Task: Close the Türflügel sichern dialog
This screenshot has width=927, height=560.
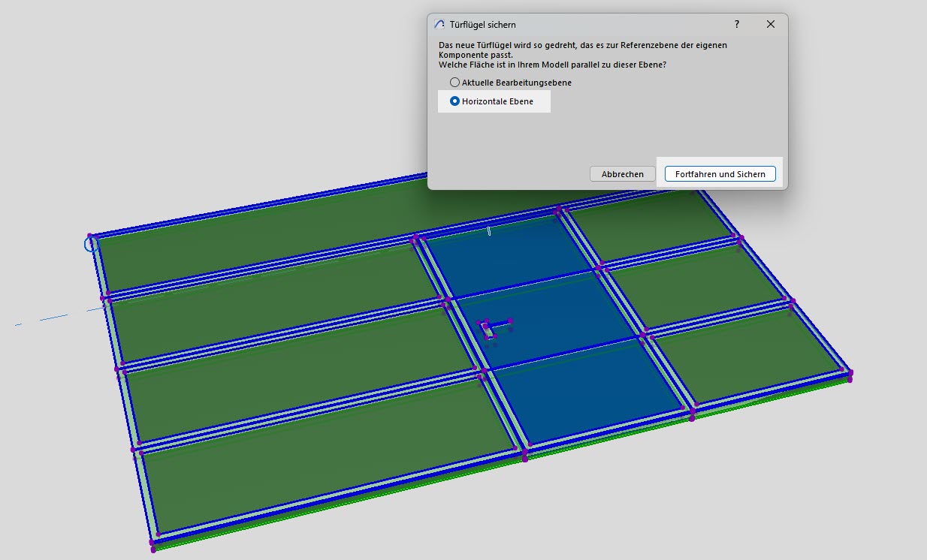Action: [770, 25]
